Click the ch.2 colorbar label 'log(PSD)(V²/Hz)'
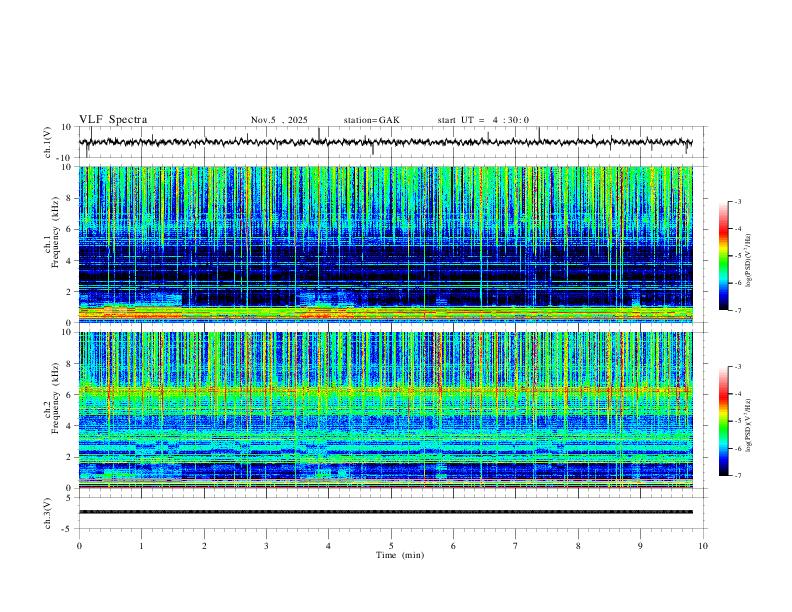This screenshot has width=792, height=612. pos(749,425)
